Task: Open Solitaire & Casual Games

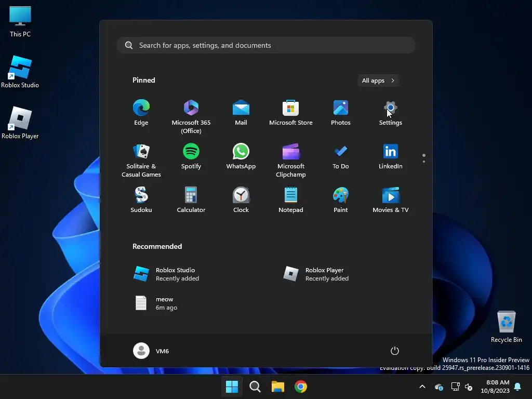Action: [141, 161]
